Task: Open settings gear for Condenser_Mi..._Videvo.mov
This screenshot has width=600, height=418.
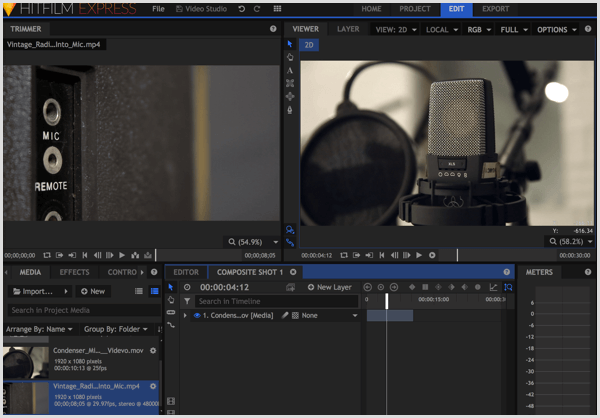Action: (x=153, y=351)
